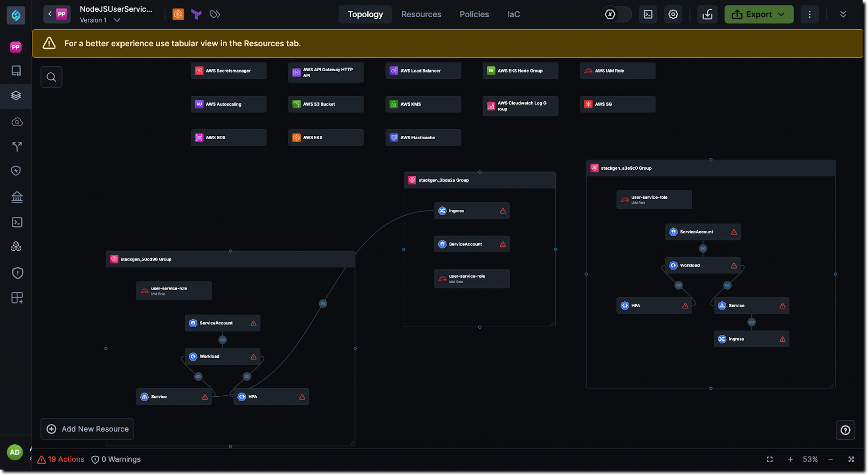Screen dimensions: 868x475
Task: Toggle the variable switch in header
Action: 616,15
